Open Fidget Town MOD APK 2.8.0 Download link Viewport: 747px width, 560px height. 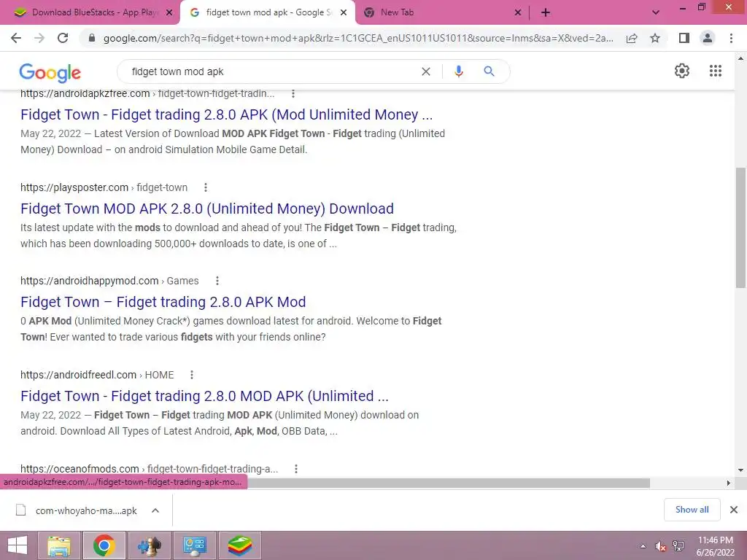click(207, 209)
